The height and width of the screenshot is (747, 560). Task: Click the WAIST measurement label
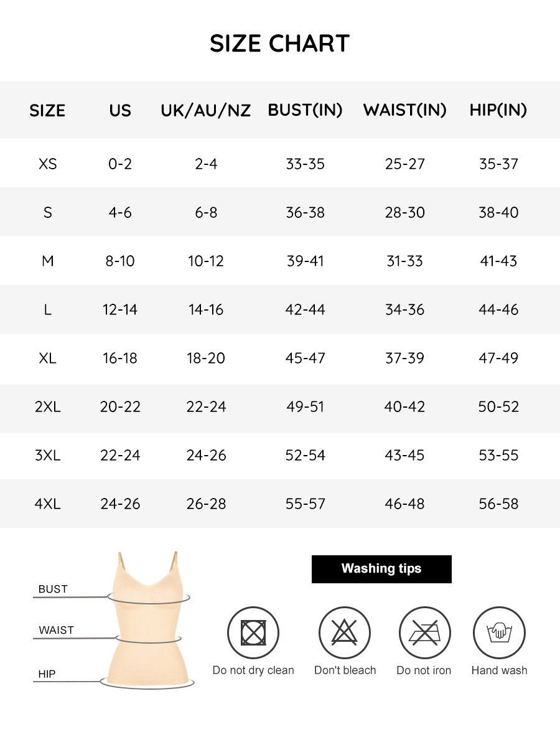[56, 630]
